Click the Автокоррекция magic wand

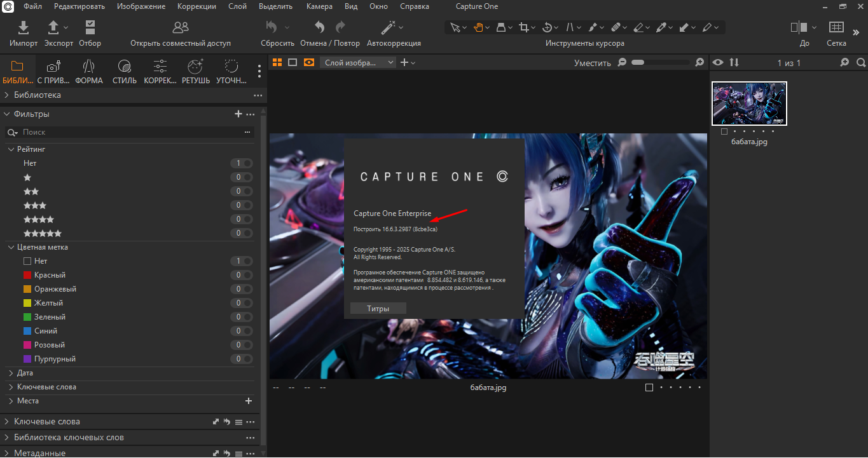click(388, 27)
